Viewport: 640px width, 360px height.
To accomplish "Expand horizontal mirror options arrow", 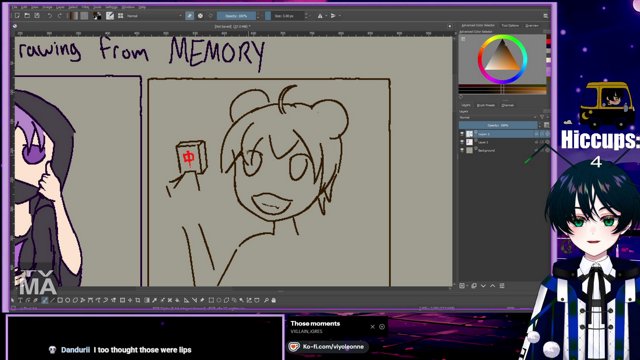I will [326, 16].
